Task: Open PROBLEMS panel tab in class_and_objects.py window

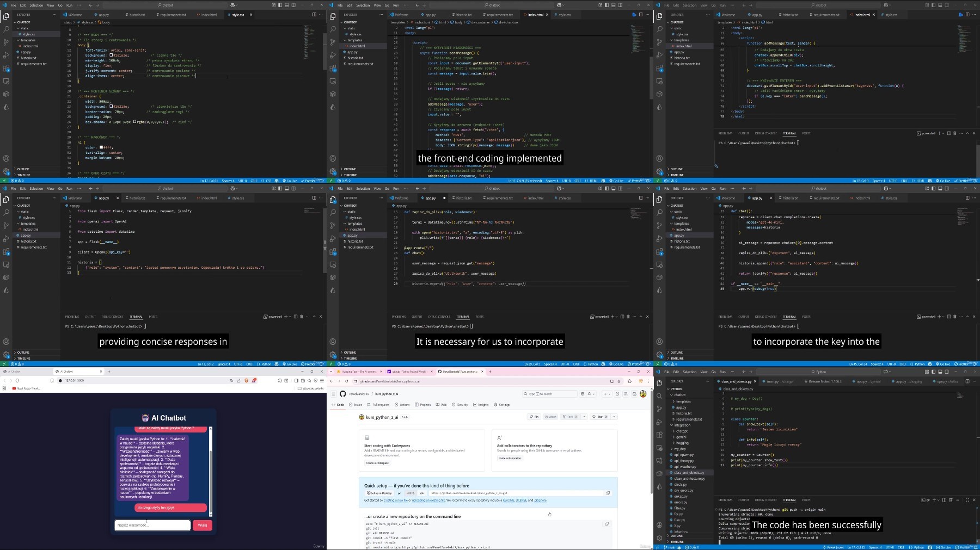Action: 725,500
